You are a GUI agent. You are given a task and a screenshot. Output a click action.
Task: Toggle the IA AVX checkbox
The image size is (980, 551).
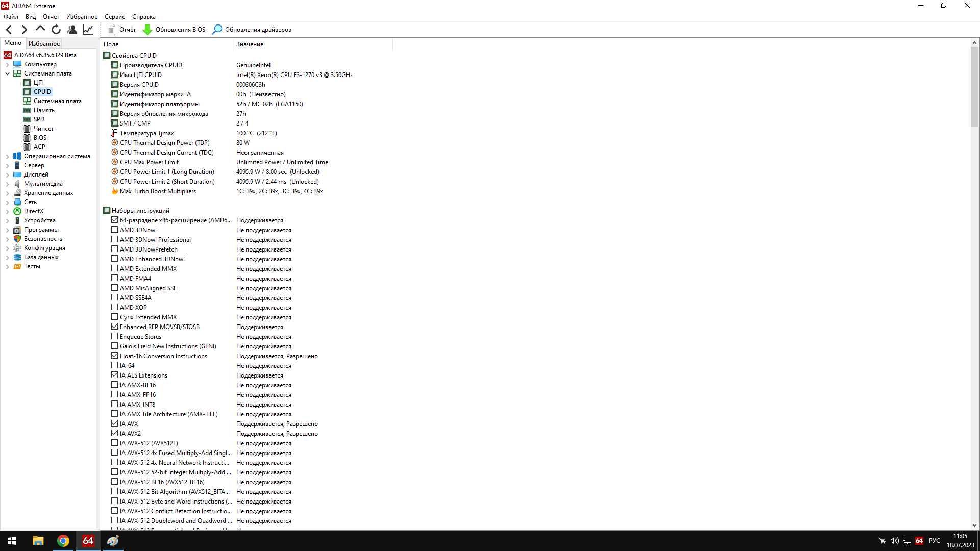tap(114, 424)
